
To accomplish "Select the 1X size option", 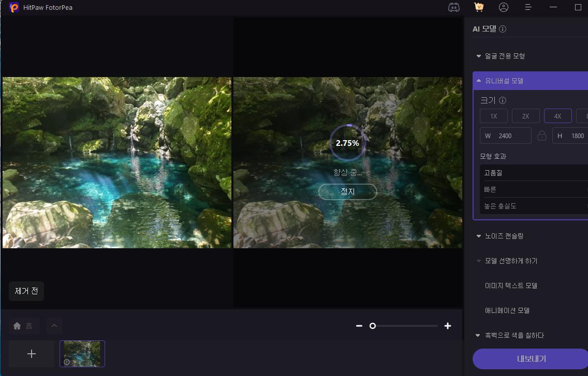I will click(x=493, y=116).
